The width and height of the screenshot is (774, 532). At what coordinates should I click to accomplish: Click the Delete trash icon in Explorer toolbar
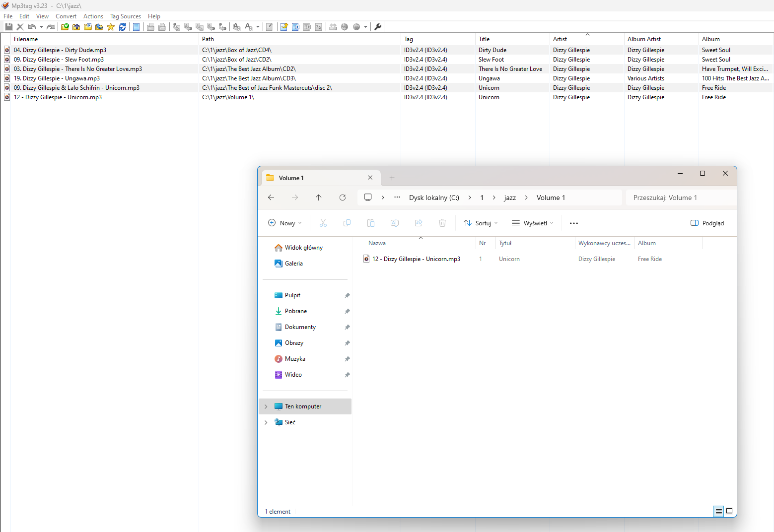[442, 223]
